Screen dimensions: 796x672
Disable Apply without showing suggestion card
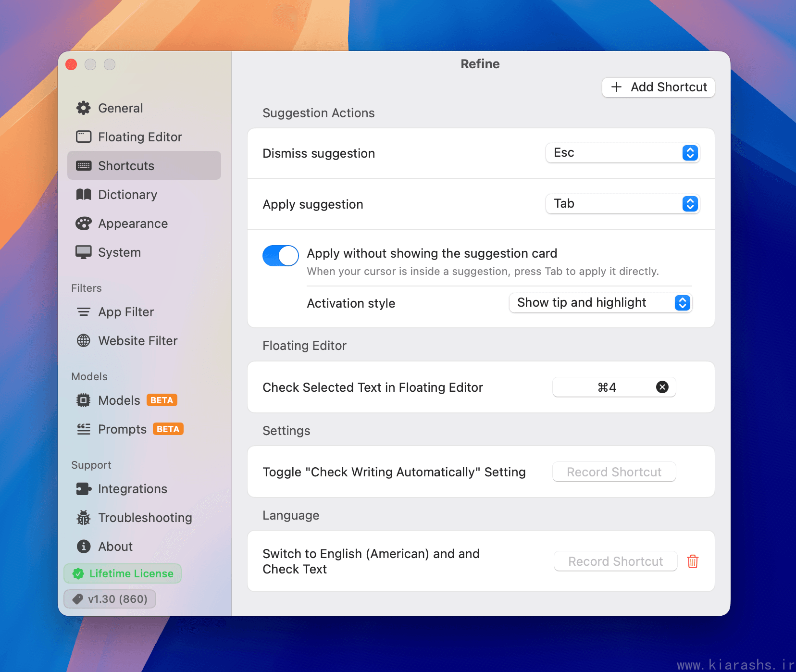click(281, 256)
